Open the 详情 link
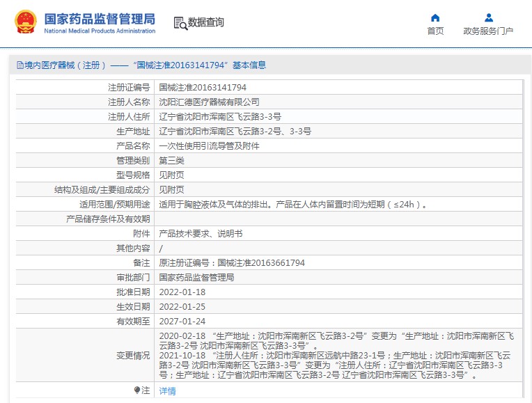This screenshot has width=532, height=403. coord(168,391)
